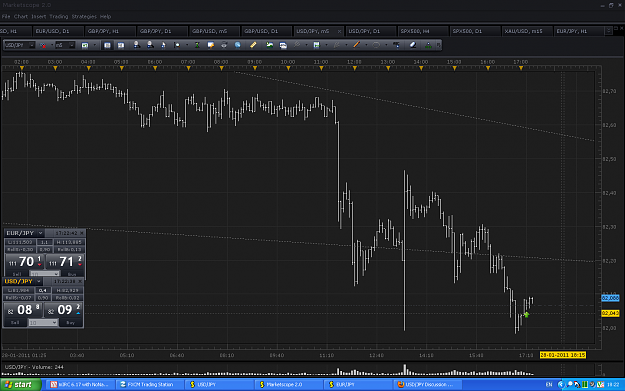Viewport: 625px width, 391px height.
Task: Open USD/JPY Discussion browser window from taskbar
Action: click(428, 385)
